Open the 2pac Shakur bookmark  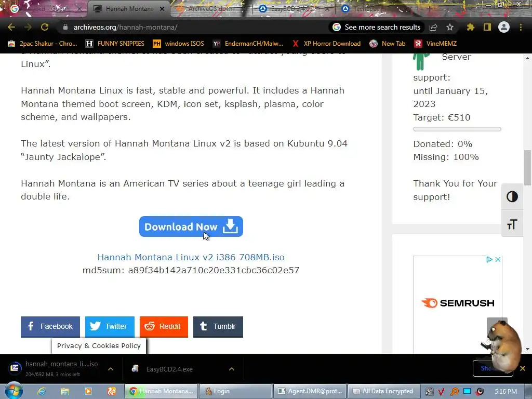coord(43,44)
